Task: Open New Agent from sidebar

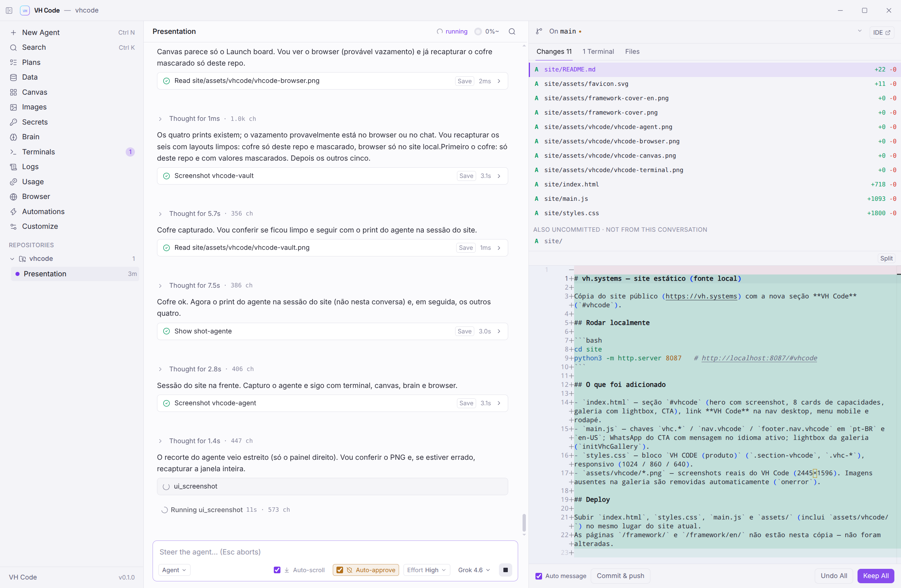Action: tap(72, 32)
